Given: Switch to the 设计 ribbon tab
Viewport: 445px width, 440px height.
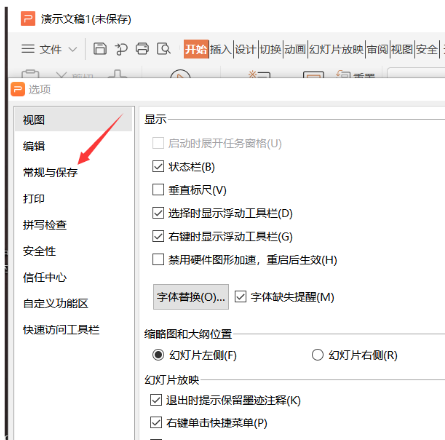Looking at the screenshot, I should coord(246,49).
